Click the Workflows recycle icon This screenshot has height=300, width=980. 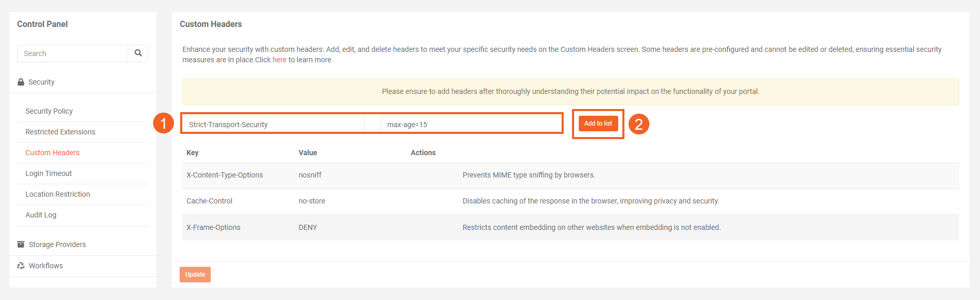[21, 266]
